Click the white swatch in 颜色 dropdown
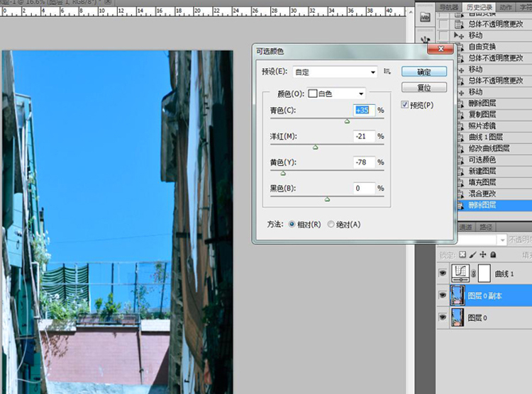The image size is (532, 394). 313,94
